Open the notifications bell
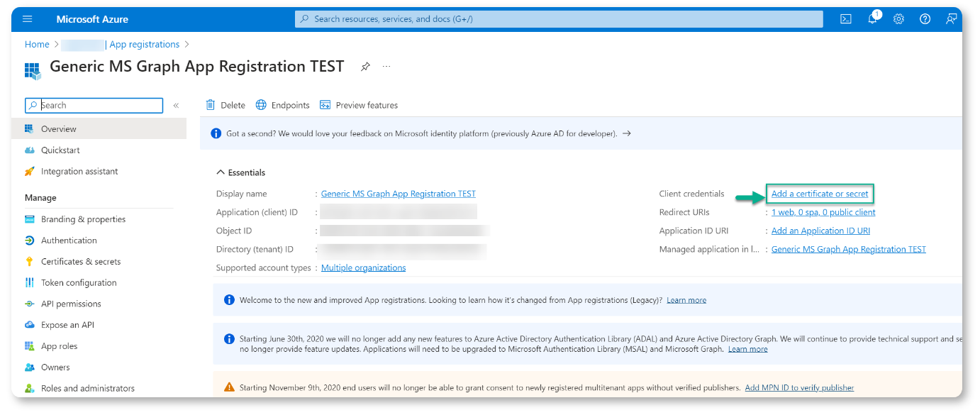The image size is (980, 415). [x=872, y=19]
